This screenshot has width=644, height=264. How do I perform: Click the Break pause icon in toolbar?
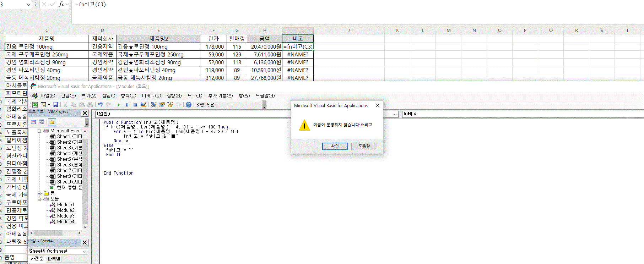(127, 105)
